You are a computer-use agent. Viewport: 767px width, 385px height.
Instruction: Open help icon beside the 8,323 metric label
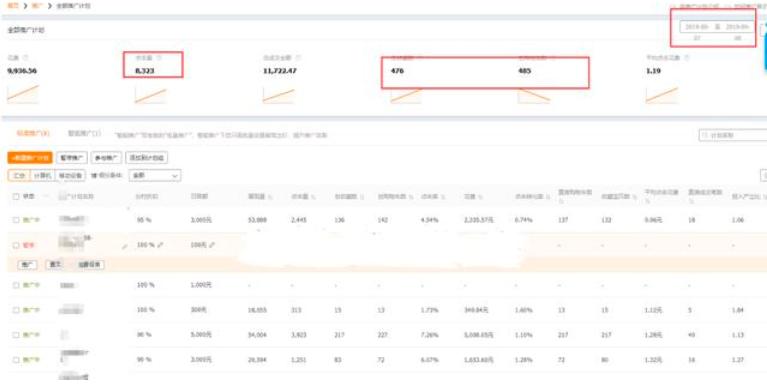pyautogui.click(x=158, y=58)
